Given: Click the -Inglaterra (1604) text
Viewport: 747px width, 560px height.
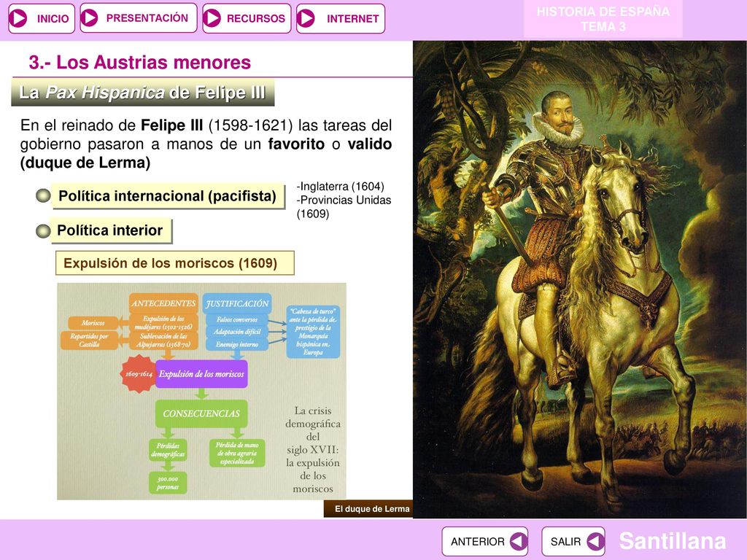Looking at the screenshot, I should [x=340, y=186].
